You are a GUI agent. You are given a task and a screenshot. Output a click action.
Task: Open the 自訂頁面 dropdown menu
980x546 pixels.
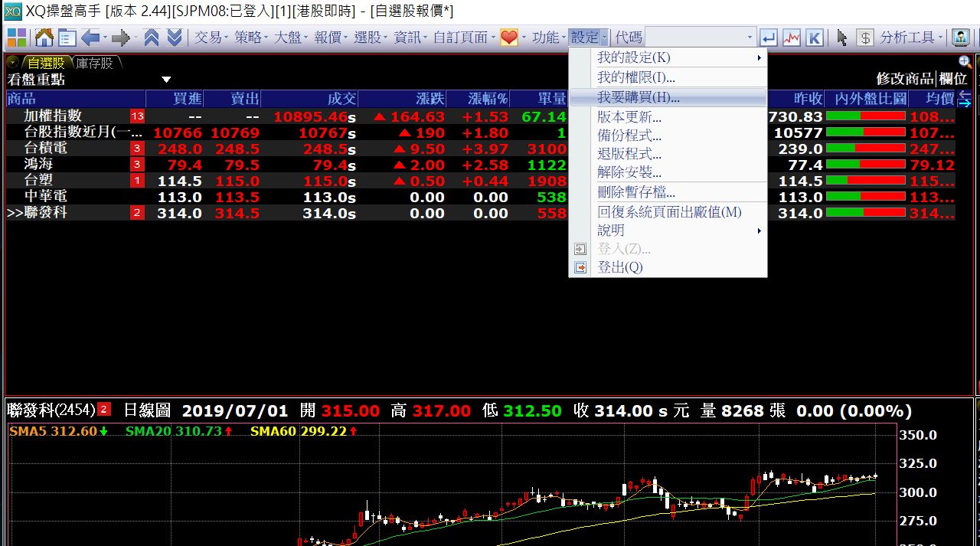coord(464,38)
